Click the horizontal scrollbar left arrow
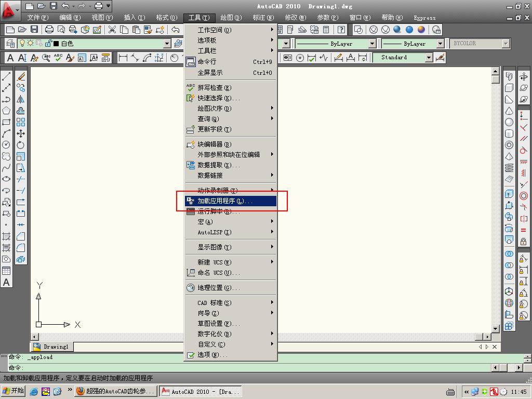The height and width of the screenshot is (399, 532). point(35,337)
